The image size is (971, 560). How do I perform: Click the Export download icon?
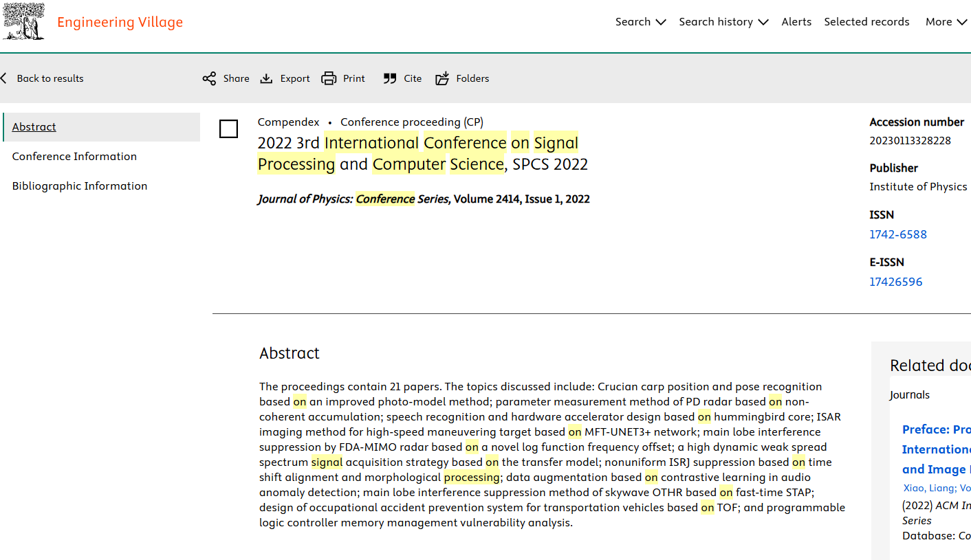266,78
